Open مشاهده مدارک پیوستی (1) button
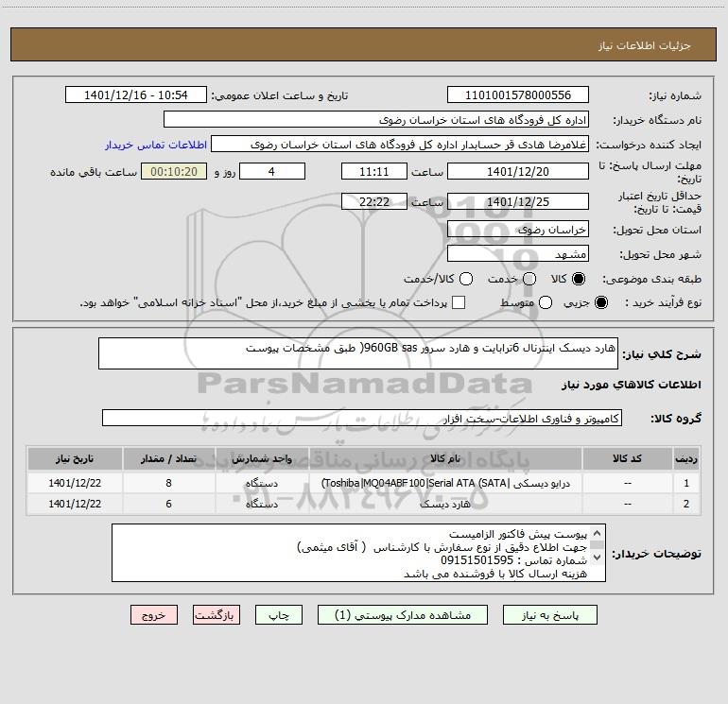Viewport: 728px width, 704px height. (x=403, y=615)
